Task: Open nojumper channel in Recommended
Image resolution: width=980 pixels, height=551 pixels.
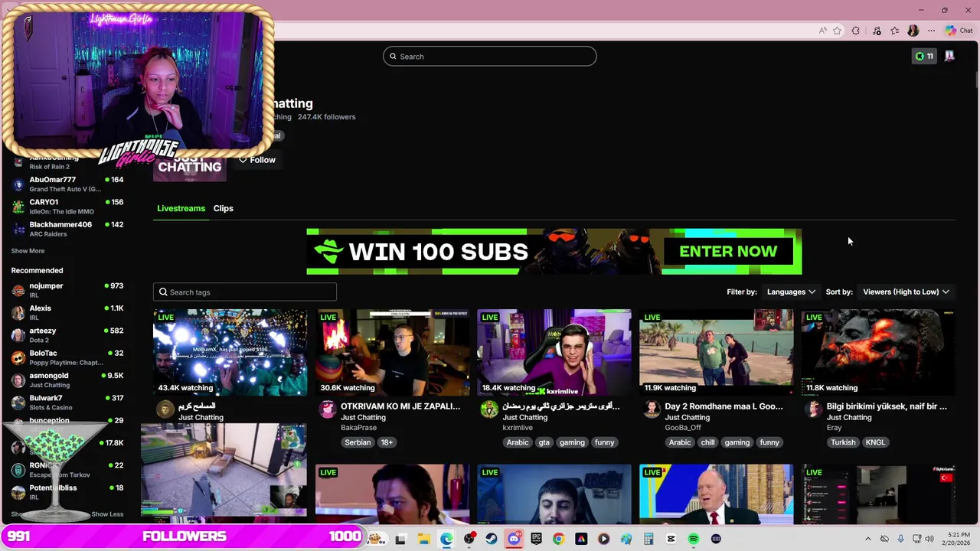Action: [67, 290]
